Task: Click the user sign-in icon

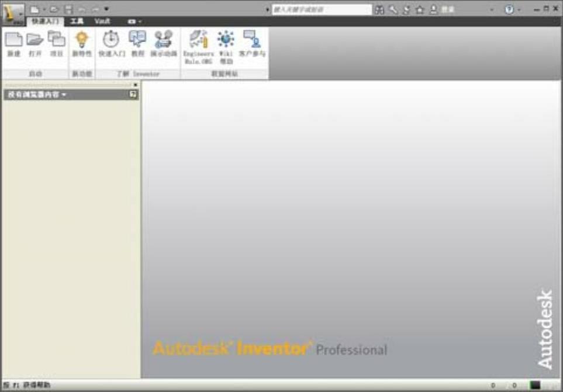Action: (x=433, y=10)
